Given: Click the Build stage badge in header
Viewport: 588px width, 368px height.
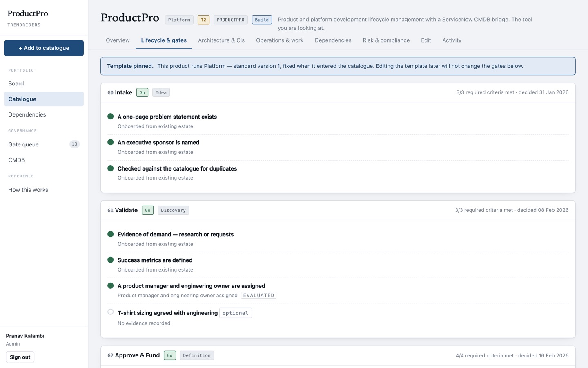Looking at the screenshot, I should tap(262, 20).
